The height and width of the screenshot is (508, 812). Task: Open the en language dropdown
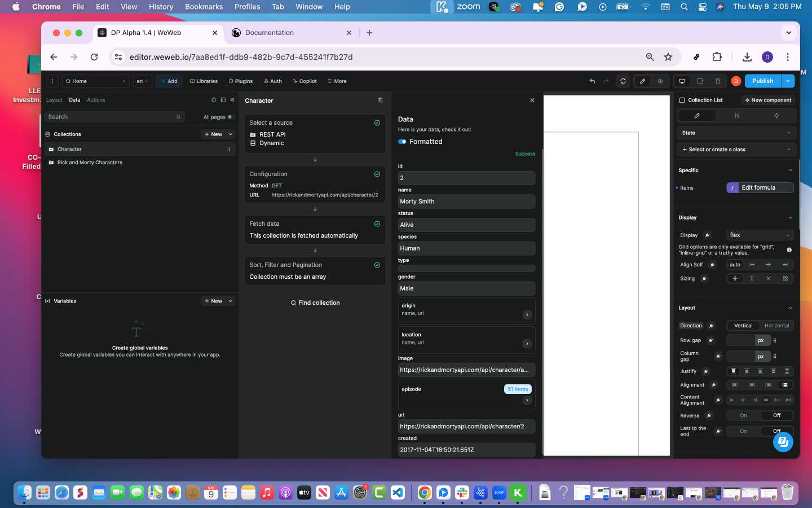142,81
